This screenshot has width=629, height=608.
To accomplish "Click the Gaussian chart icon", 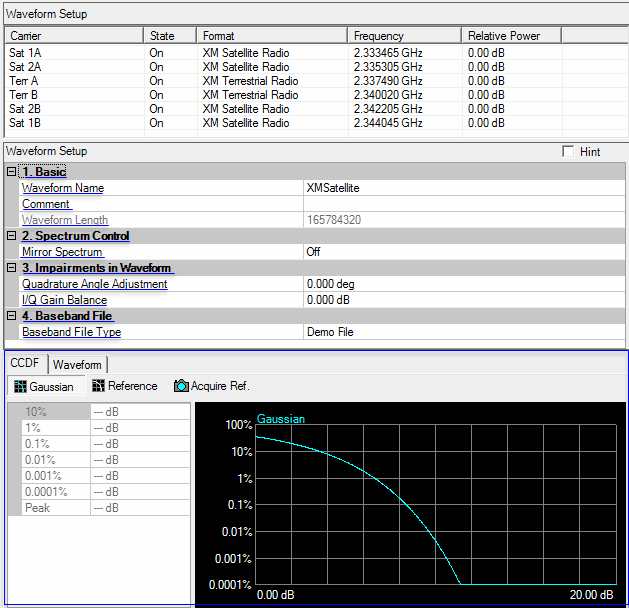I will click(19, 386).
